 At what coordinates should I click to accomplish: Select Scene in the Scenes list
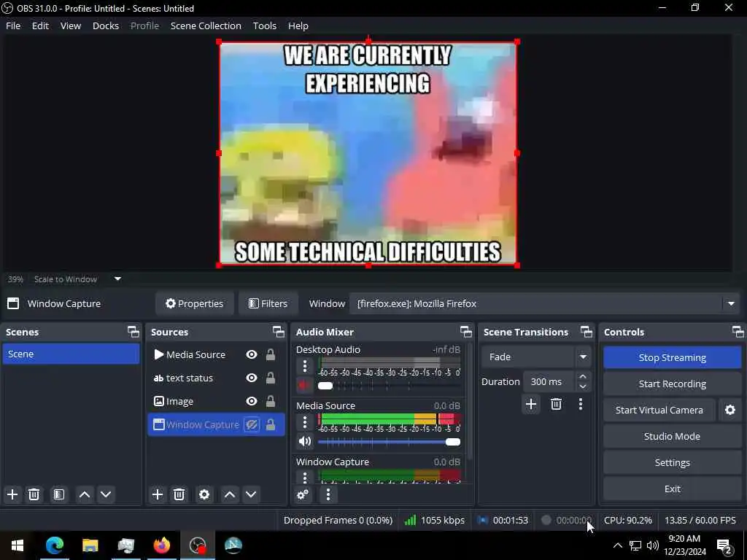point(71,354)
